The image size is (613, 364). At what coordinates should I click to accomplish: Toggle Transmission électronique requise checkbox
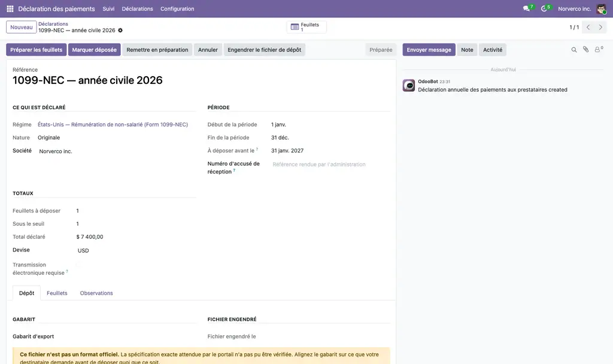[78, 265]
